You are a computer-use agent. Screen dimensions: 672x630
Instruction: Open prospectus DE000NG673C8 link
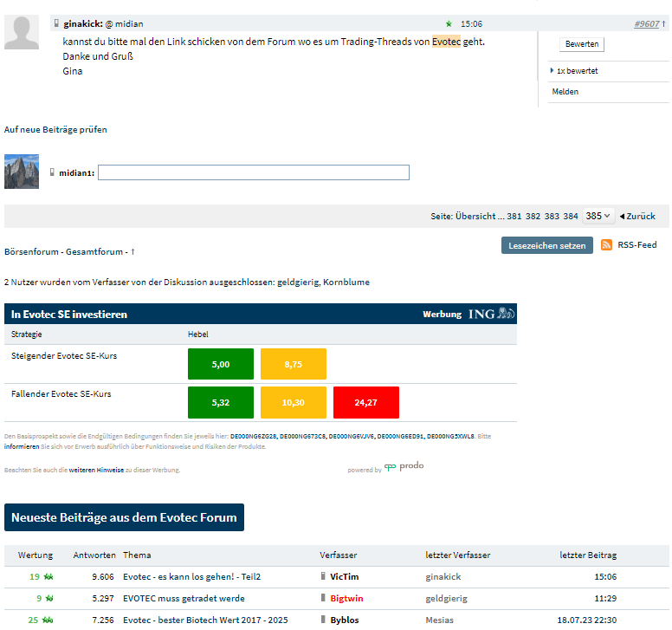coord(302,436)
